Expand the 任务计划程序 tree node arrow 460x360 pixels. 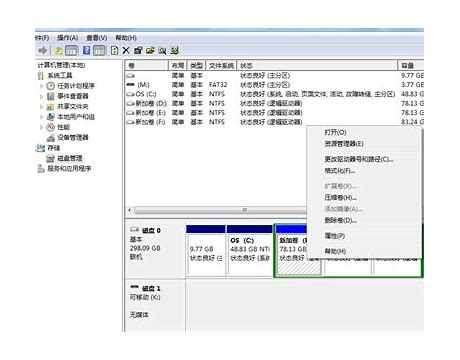point(42,86)
